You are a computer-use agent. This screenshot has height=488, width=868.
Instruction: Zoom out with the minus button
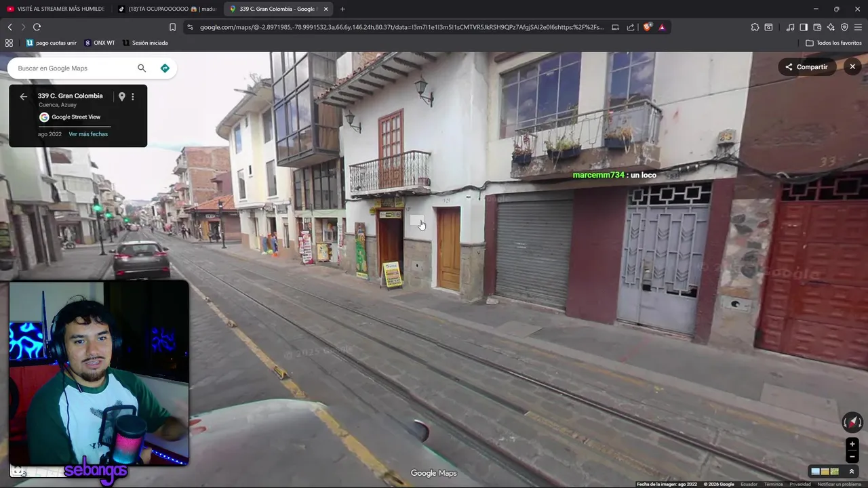click(x=852, y=456)
